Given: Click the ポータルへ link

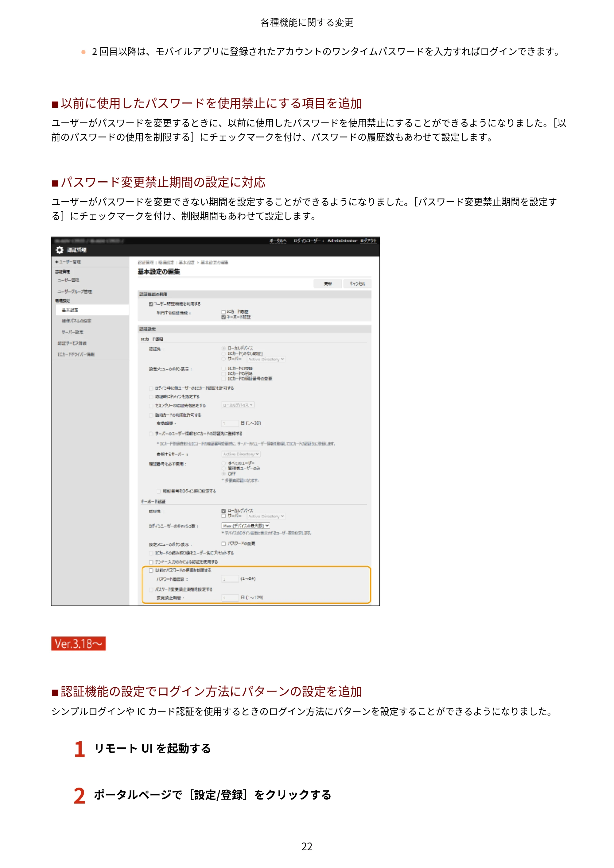Looking at the screenshot, I should (278, 241).
